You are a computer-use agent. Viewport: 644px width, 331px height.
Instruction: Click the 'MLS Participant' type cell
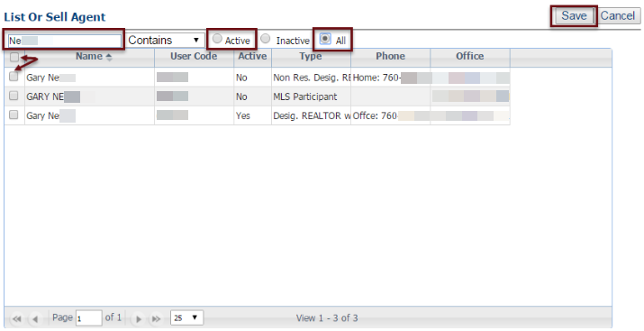tap(311, 97)
